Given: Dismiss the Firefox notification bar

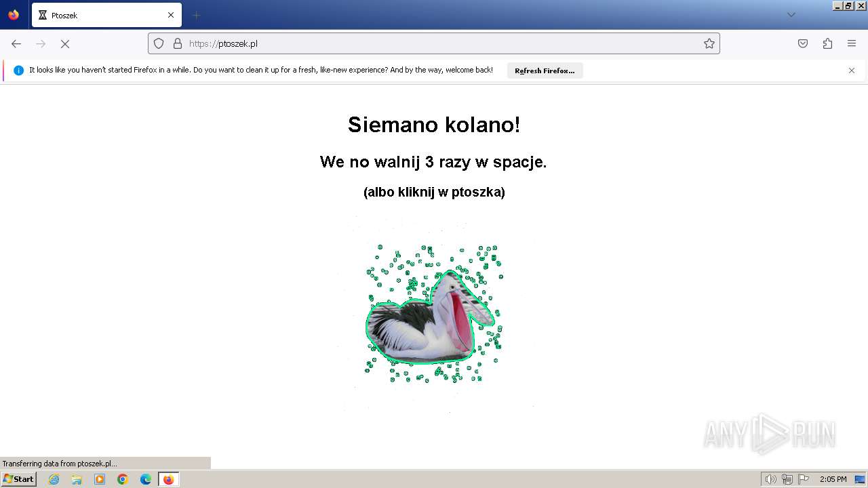Looking at the screenshot, I should pos(852,70).
